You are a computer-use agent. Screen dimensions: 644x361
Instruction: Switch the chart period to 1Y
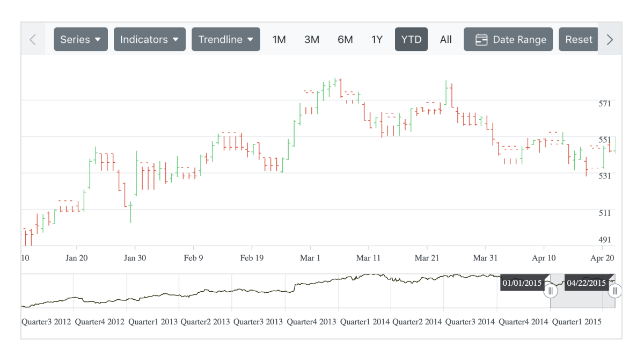[377, 39]
